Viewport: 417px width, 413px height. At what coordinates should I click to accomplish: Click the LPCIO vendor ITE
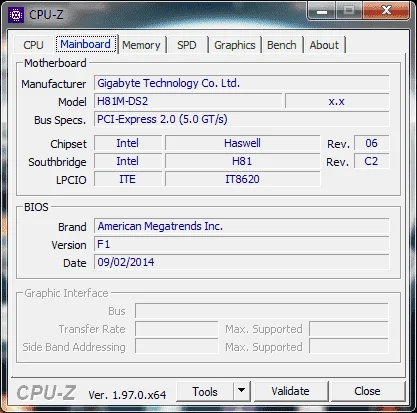pyautogui.click(x=128, y=179)
